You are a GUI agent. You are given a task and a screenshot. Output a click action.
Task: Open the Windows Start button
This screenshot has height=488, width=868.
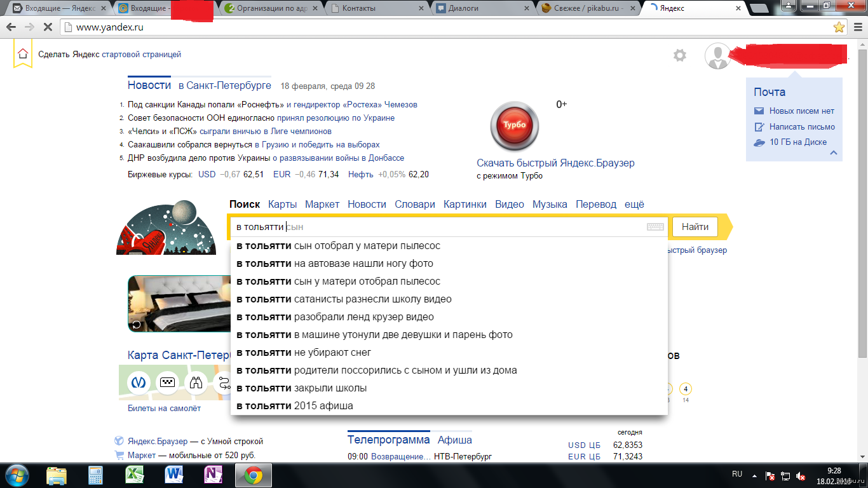click(17, 475)
